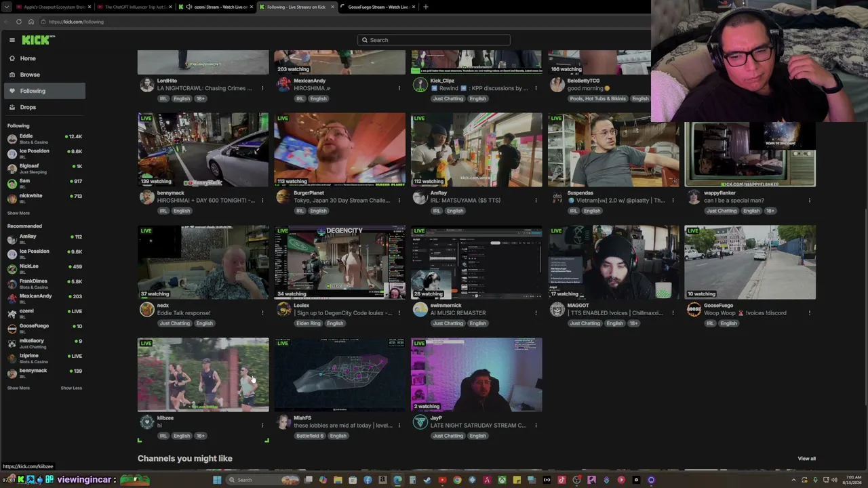Click the browser home icon
The image size is (868, 488).
(31, 22)
